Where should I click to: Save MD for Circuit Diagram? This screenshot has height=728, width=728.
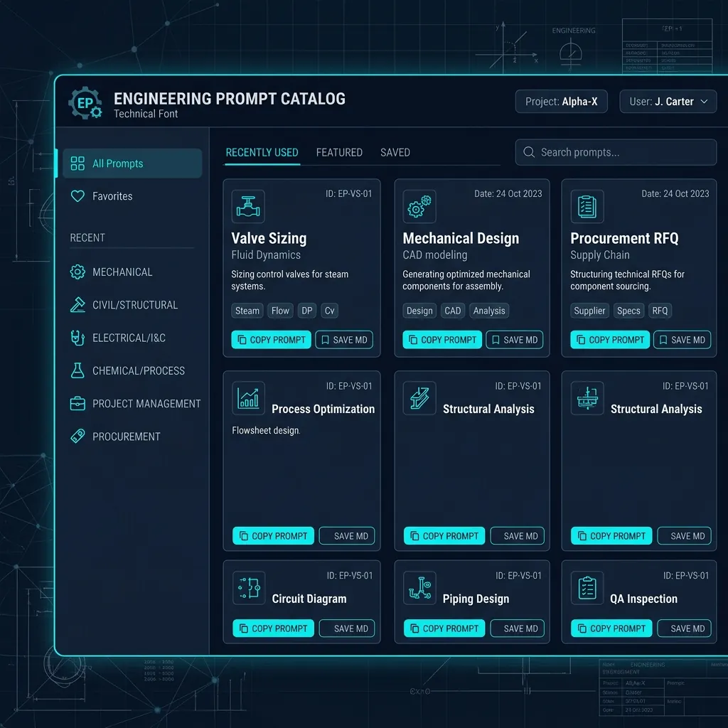347,628
